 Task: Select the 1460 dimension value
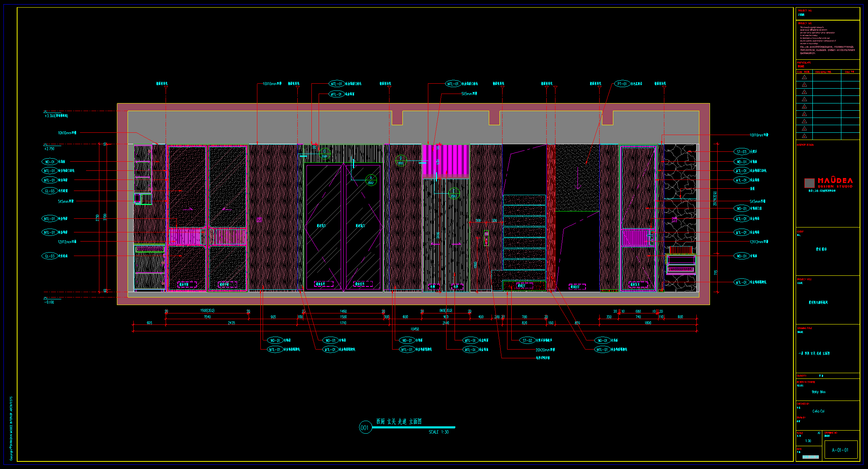pyautogui.click(x=343, y=311)
